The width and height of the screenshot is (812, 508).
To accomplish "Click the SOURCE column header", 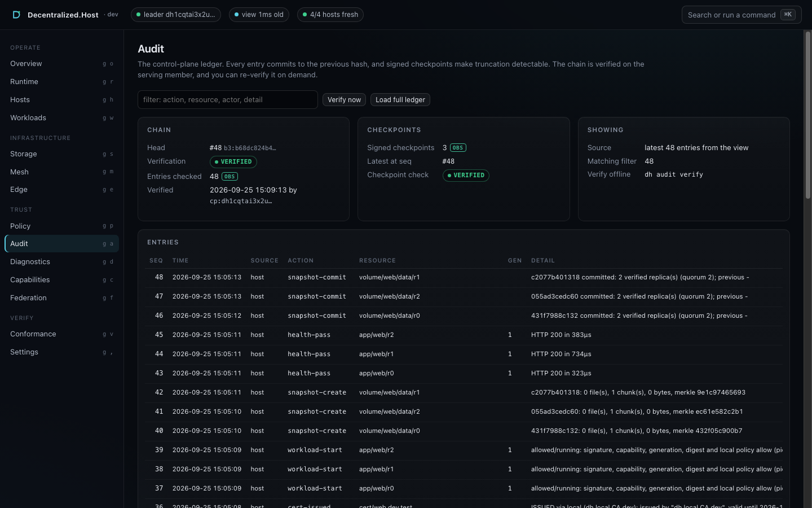I will coord(264,261).
